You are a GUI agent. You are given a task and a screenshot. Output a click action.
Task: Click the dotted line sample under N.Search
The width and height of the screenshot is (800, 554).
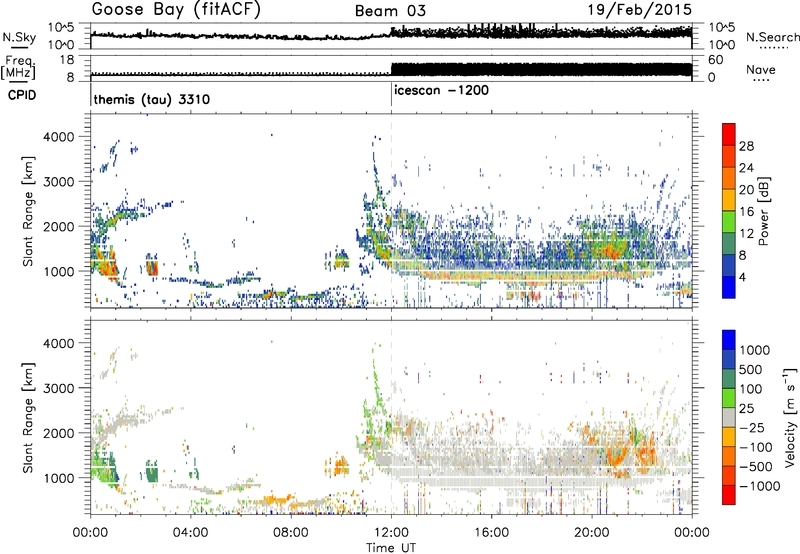click(774, 47)
